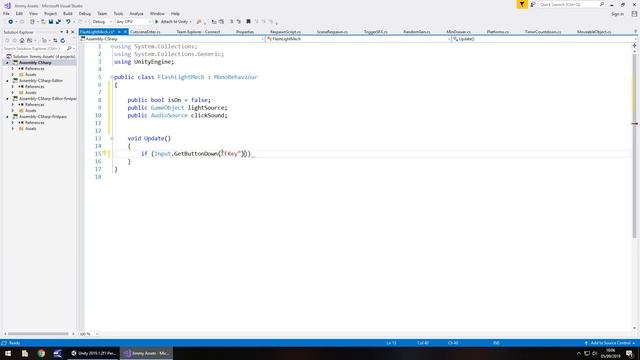Pin the FlashLightMech.cs tab

pyautogui.click(x=119, y=32)
